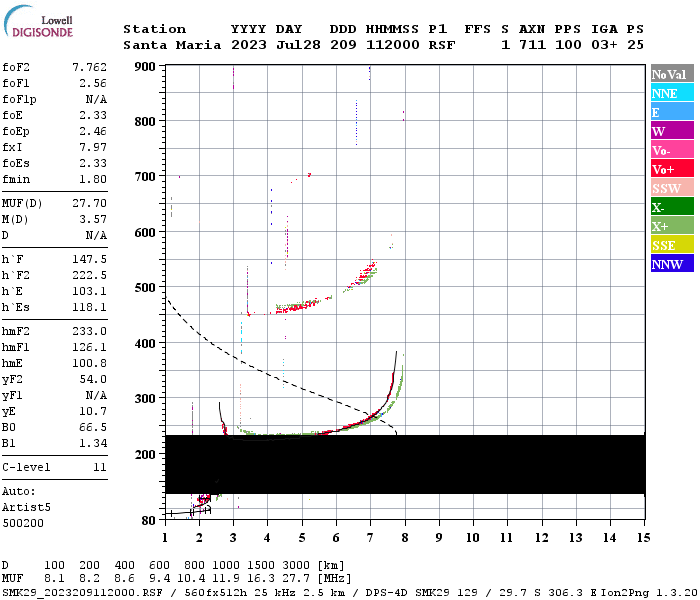Select the hmF2 value 233.0
The height and width of the screenshot is (600, 700).
coord(90,331)
